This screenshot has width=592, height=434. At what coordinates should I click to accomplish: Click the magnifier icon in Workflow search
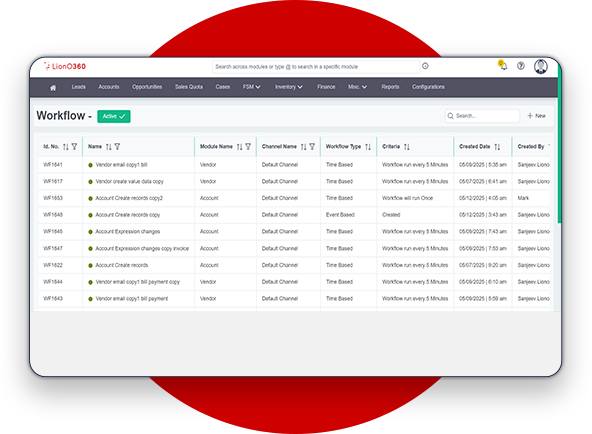(450, 116)
